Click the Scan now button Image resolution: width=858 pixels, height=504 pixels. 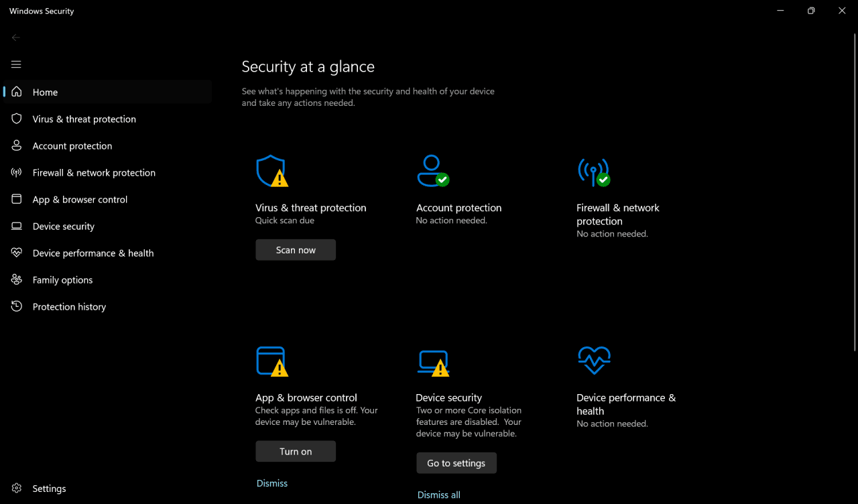296,250
